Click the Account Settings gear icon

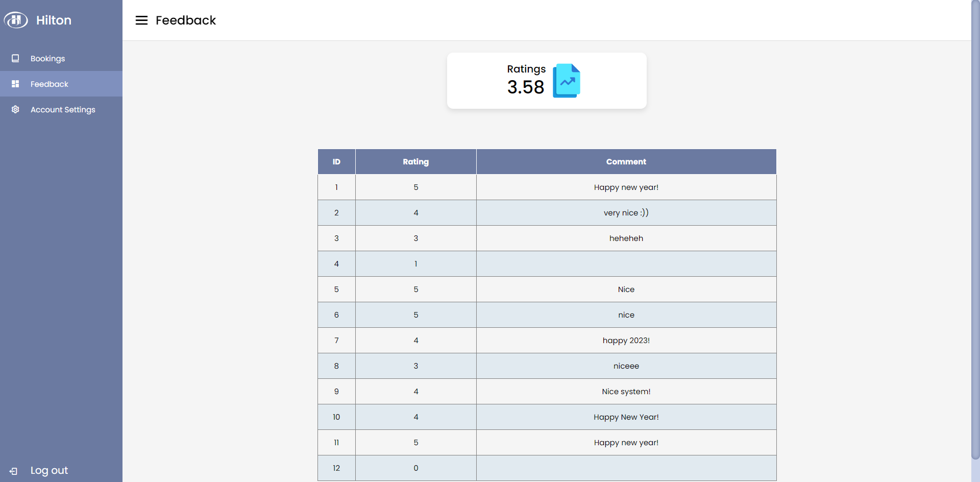pos(15,109)
